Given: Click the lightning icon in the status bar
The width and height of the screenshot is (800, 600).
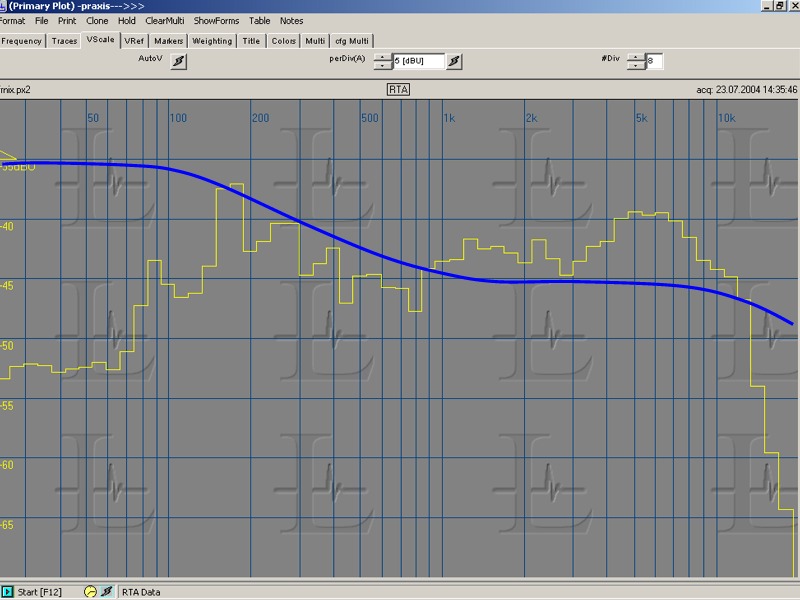Looking at the screenshot, I should 106,592.
